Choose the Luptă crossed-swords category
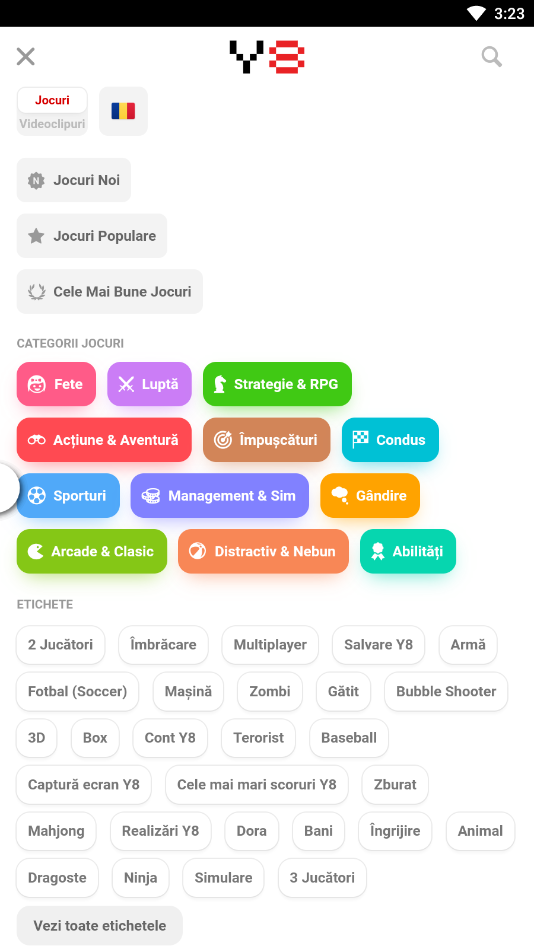This screenshot has width=534, height=949. (150, 384)
